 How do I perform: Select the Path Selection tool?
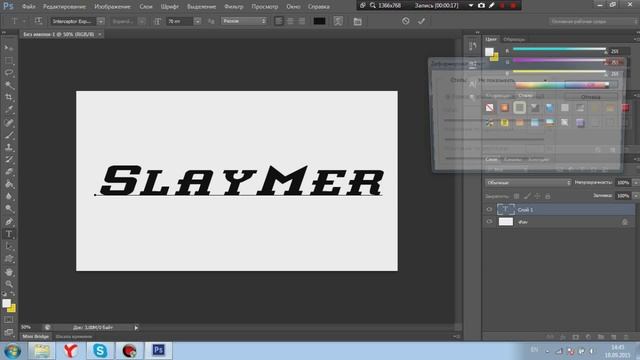click(x=9, y=247)
